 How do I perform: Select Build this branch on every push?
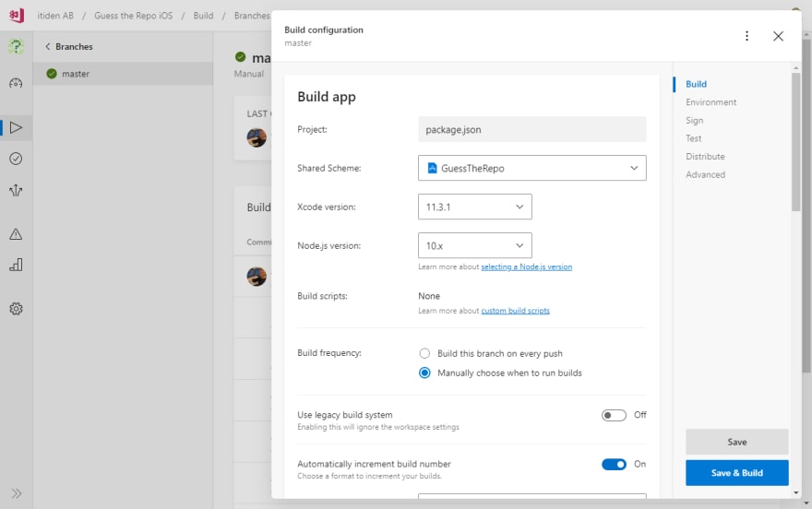click(424, 353)
